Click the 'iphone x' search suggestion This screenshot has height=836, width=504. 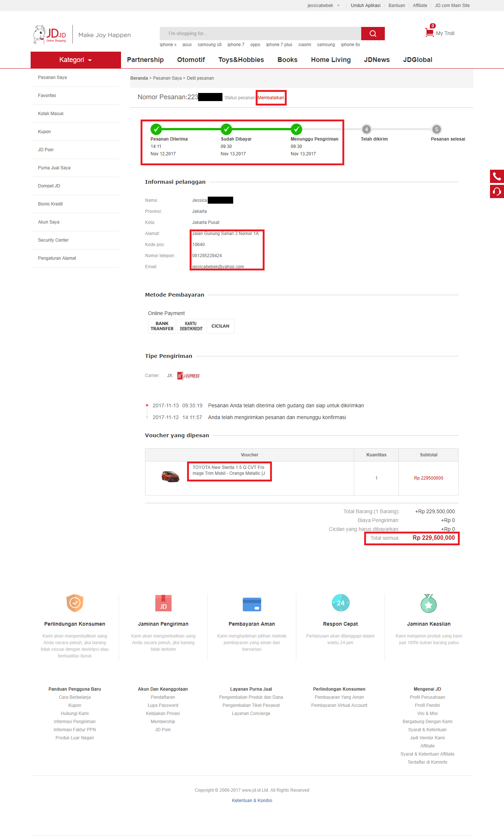tap(168, 45)
